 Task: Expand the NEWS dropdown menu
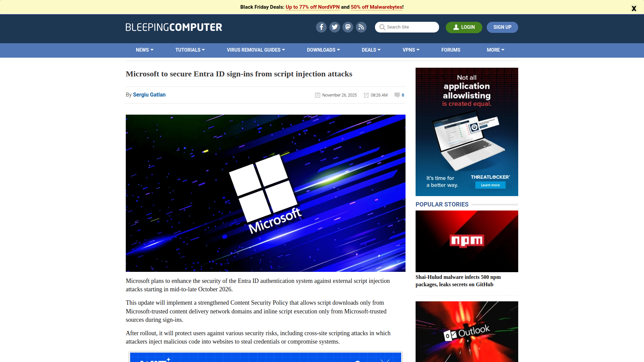(x=144, y=50)
